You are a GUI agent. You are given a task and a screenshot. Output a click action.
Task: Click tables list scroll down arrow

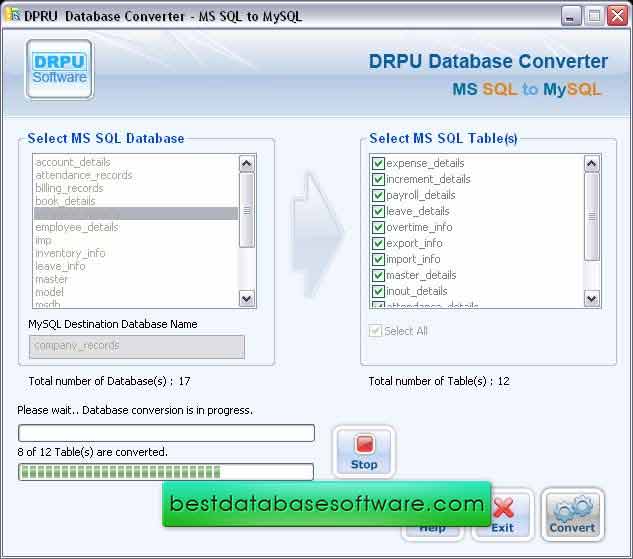point(591,299)
